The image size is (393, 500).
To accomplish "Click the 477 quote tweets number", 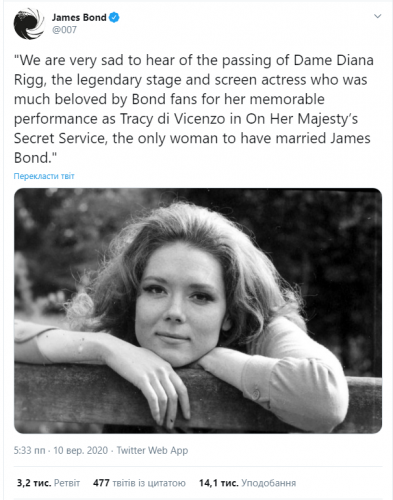I will 101,483.
